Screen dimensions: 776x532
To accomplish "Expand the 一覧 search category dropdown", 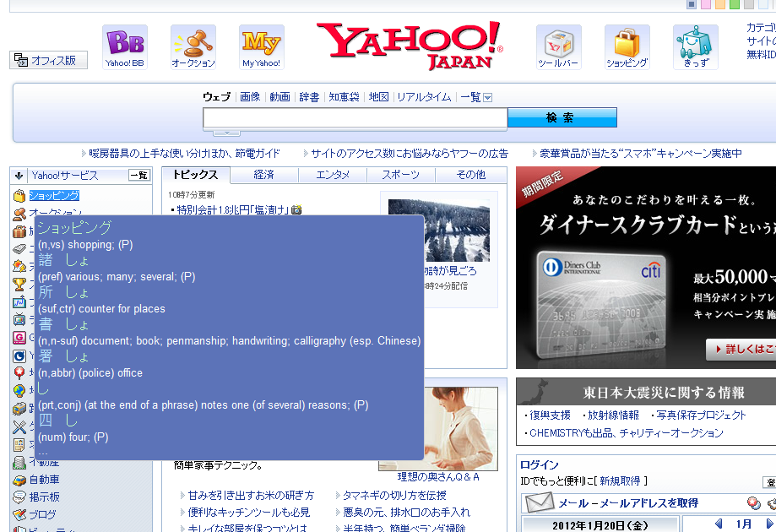I will [x=487, y=97].
